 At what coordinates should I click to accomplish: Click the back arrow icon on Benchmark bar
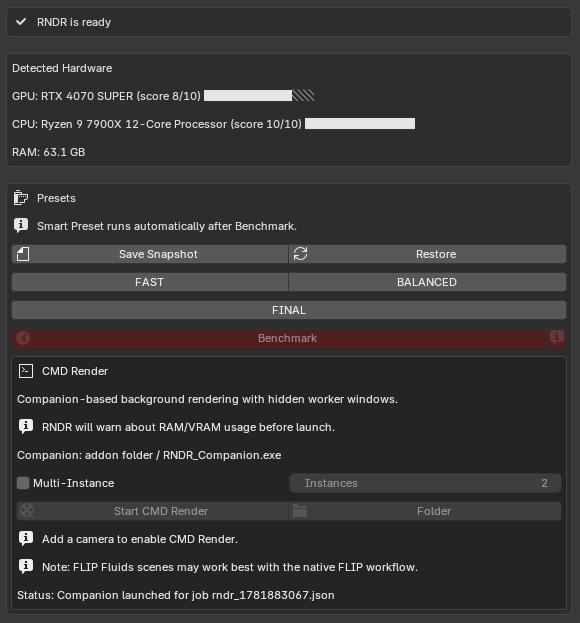click(x=23, y=338)
